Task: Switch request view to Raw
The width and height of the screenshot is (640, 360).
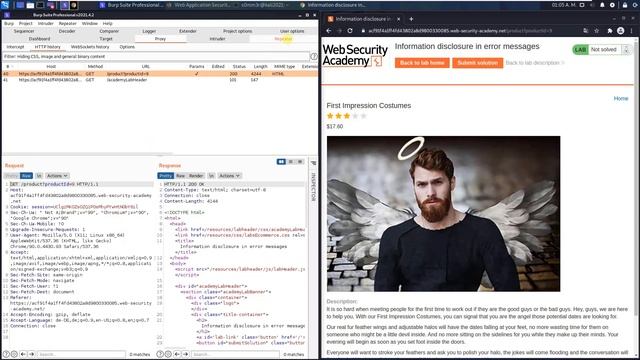Action: click(x=26, y=176)
